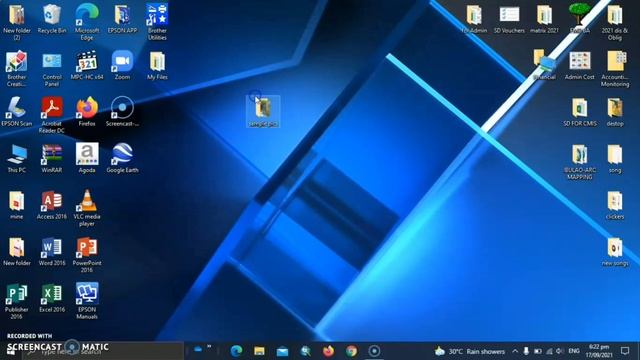This screenshot has width=640, height=360.
Task: Select the Google Earth icon
Action: coord(122,158)
